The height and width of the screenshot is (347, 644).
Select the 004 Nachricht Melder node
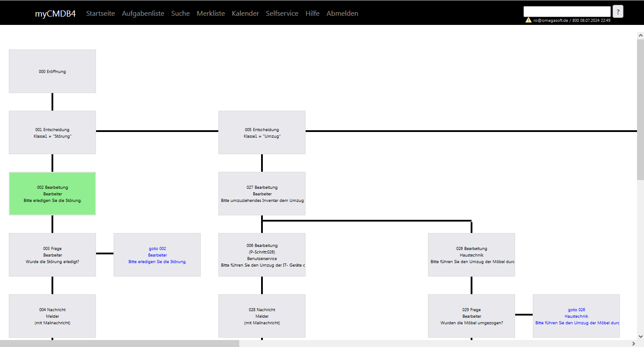click(x=52, y=316)
